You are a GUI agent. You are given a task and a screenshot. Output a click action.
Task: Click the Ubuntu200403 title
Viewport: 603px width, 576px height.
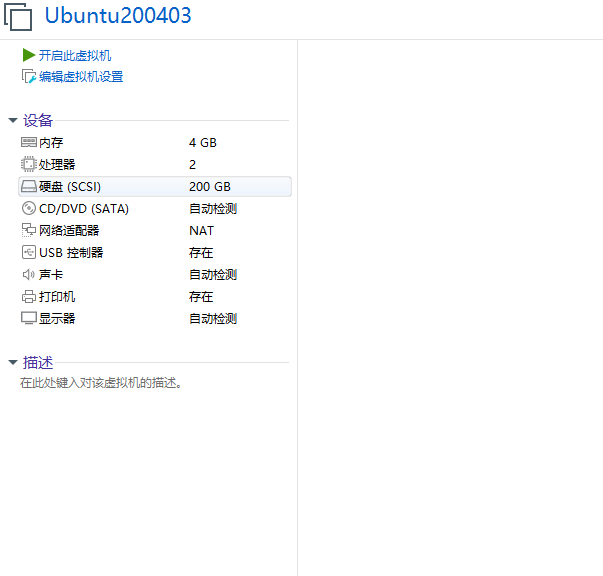point(118,15)
